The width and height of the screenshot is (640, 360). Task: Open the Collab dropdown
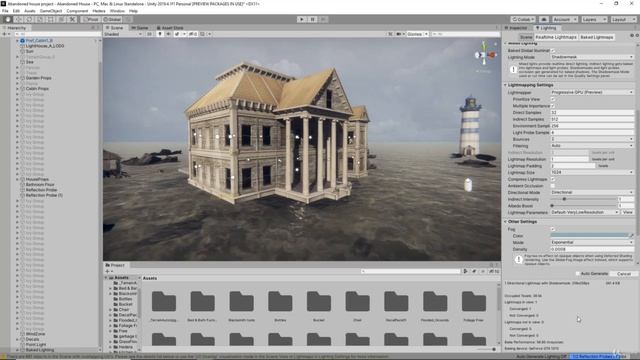coord(523,19)
